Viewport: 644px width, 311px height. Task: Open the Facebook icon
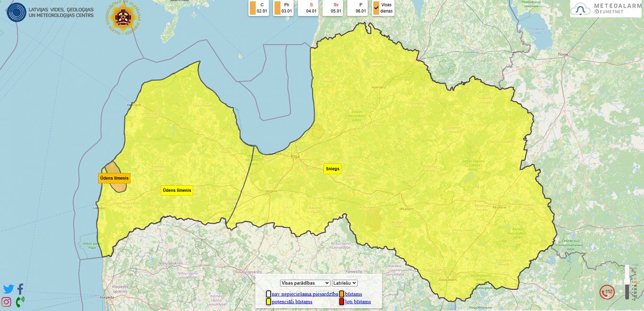(20, 289)
